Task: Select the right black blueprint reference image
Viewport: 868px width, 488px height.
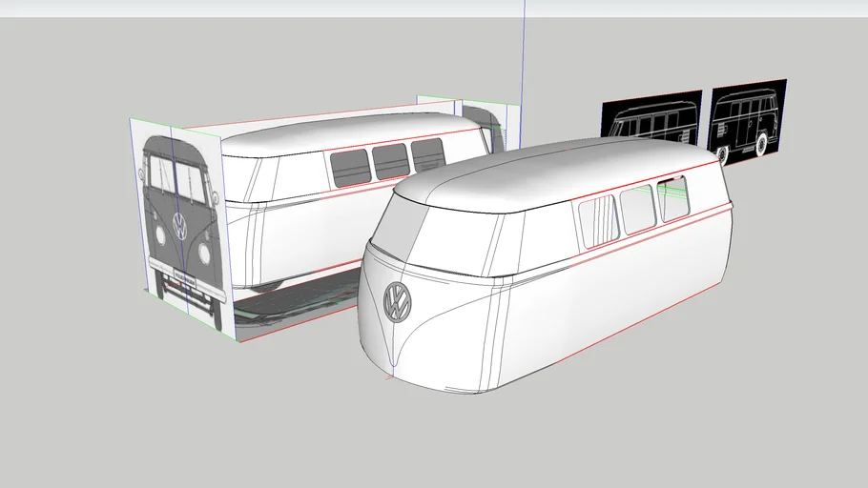Action: click(748, 122)
